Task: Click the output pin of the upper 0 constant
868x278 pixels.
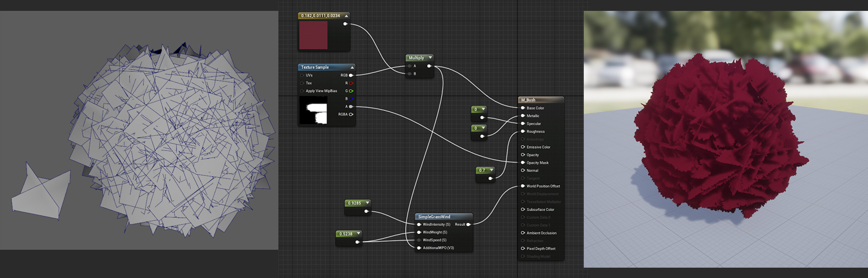Action: (x=482, y=117)
